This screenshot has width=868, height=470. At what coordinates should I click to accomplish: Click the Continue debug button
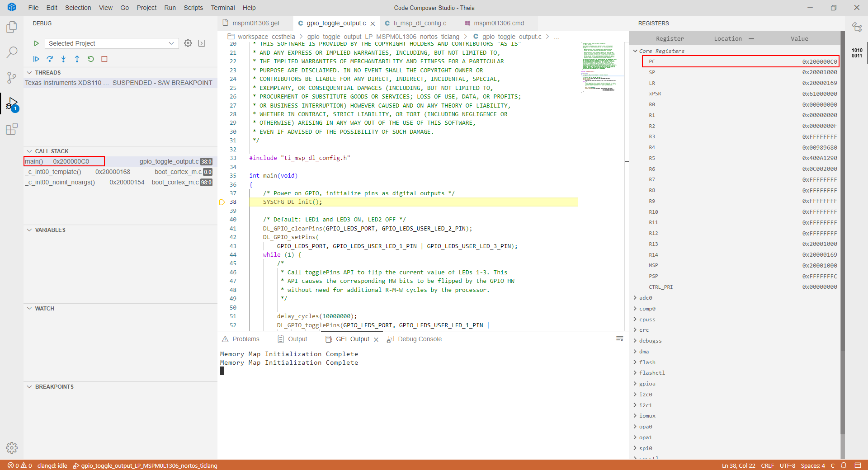click(x=36, y=59)
